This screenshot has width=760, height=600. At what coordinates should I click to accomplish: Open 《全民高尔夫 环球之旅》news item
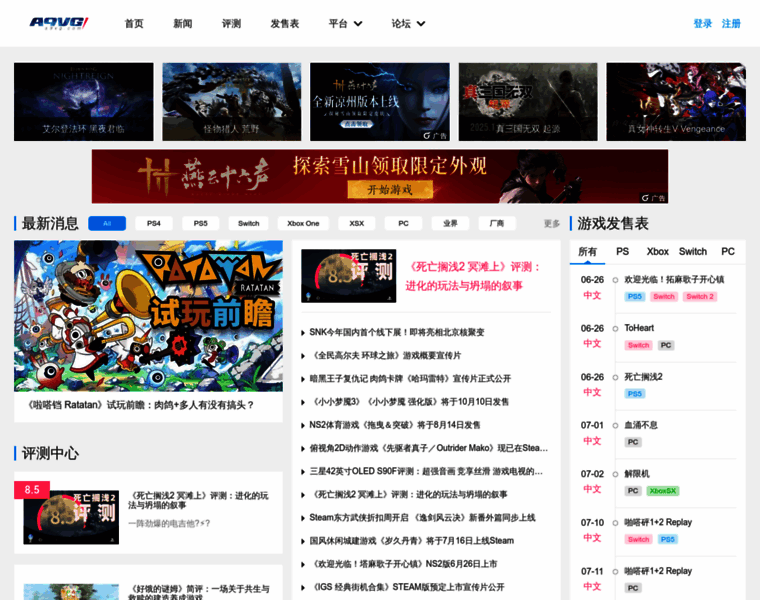click(x=385, y=356)
